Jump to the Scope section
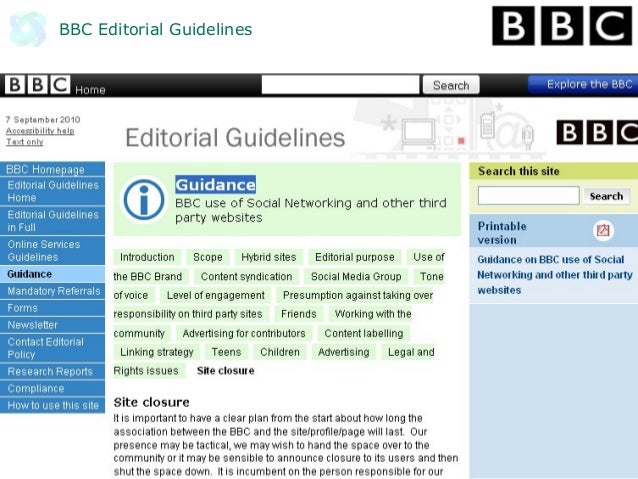This screenshot has width=638, height=479. point(208,257)
